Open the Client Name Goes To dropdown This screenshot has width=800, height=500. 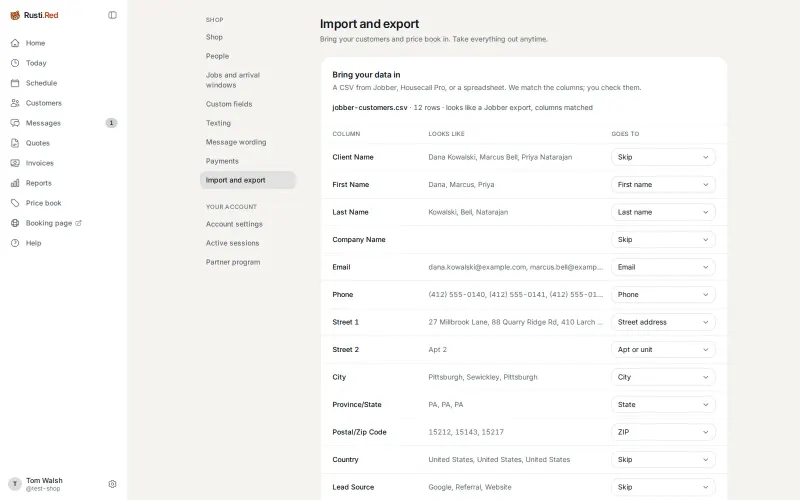(x=663, y=157)
